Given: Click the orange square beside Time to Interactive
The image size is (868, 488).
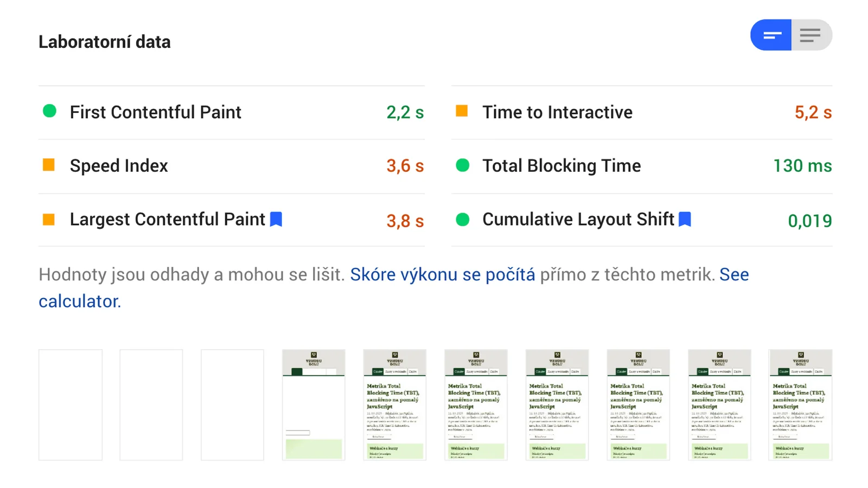Looking at the screenshot, I should point(462,111).
